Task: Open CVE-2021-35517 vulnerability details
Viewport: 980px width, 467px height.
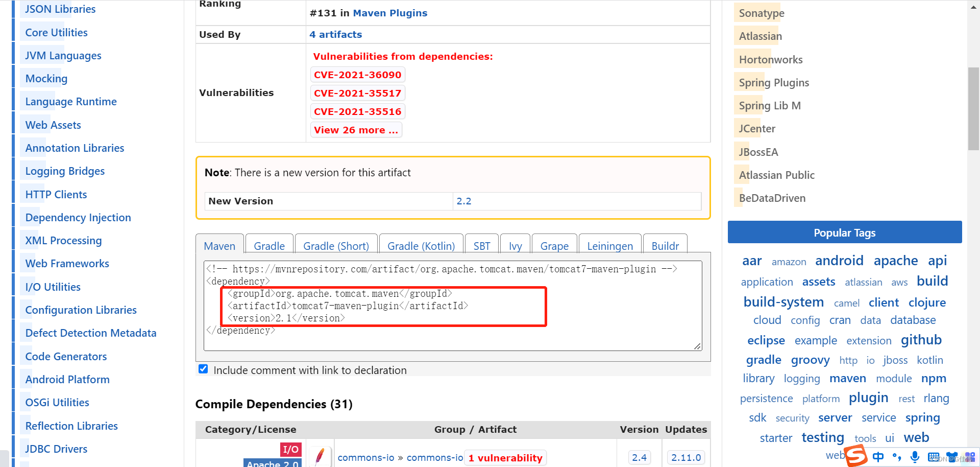Action: [x=357, y=93]
